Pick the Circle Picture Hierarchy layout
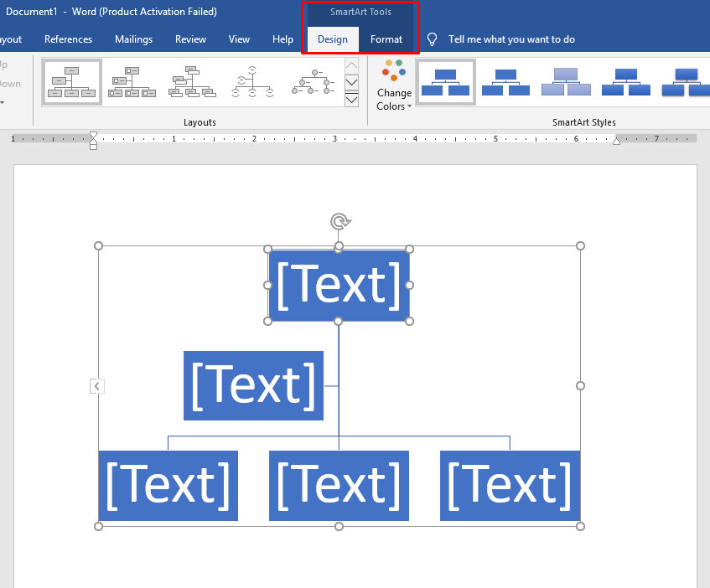This screenshot has height=588, width=710. point(313,82)
